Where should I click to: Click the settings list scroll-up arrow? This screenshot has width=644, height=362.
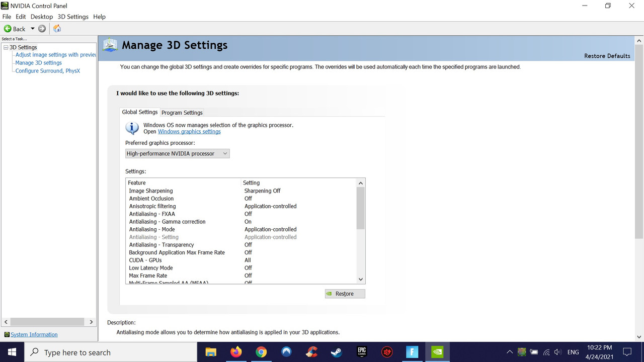pyautogui.click(x=360, y=183)
